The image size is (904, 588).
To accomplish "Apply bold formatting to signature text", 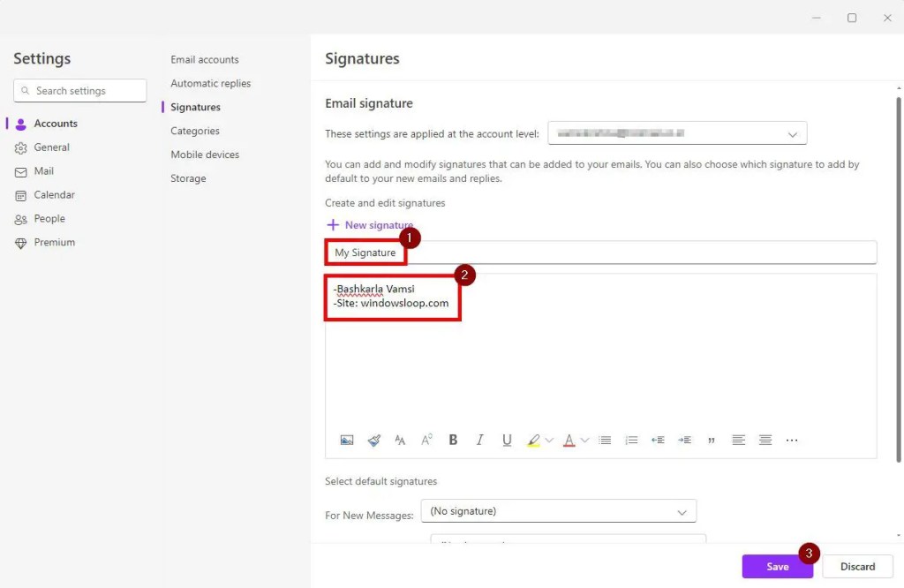I will (x=453, y=440).
